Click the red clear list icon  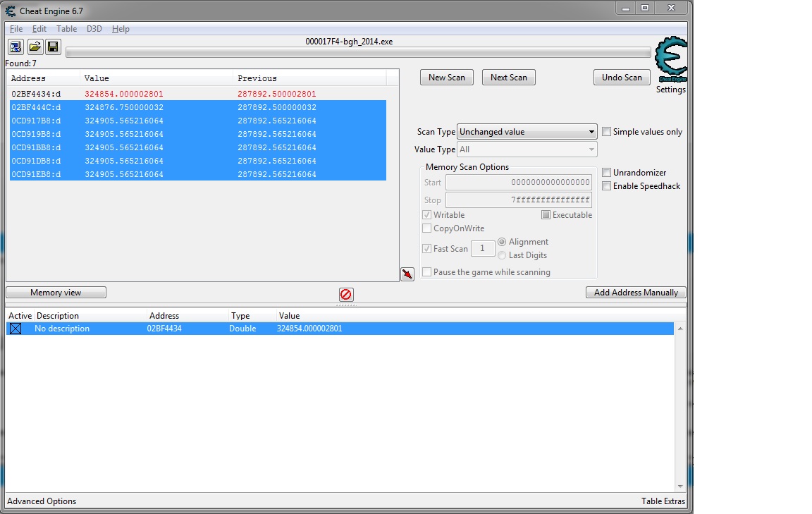tap(346, 294)
